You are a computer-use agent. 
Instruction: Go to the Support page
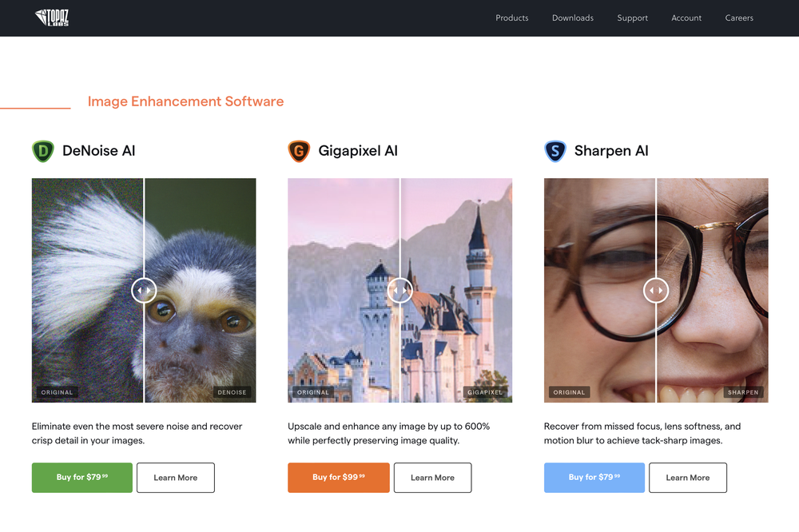coord(632,18)
